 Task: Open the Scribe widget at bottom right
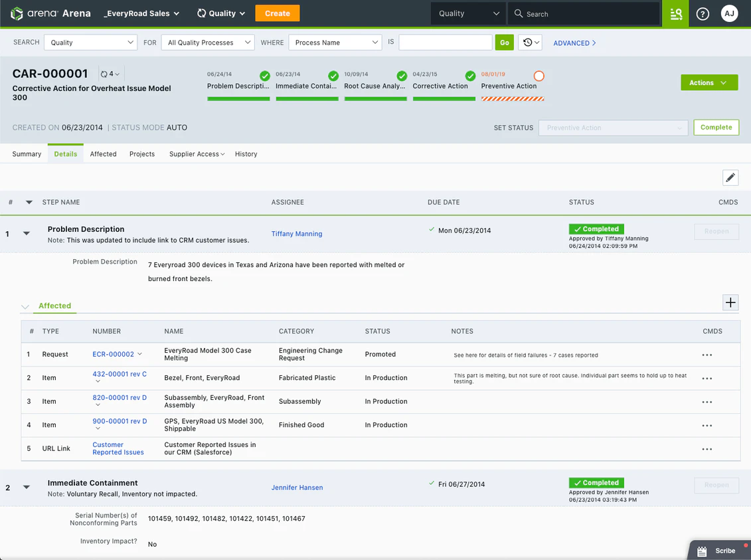tap(717, 550)
